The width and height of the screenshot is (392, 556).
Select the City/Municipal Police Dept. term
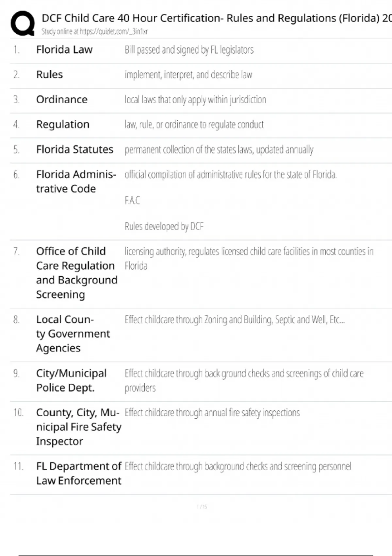pyautogui.click(x=71, y=380)
